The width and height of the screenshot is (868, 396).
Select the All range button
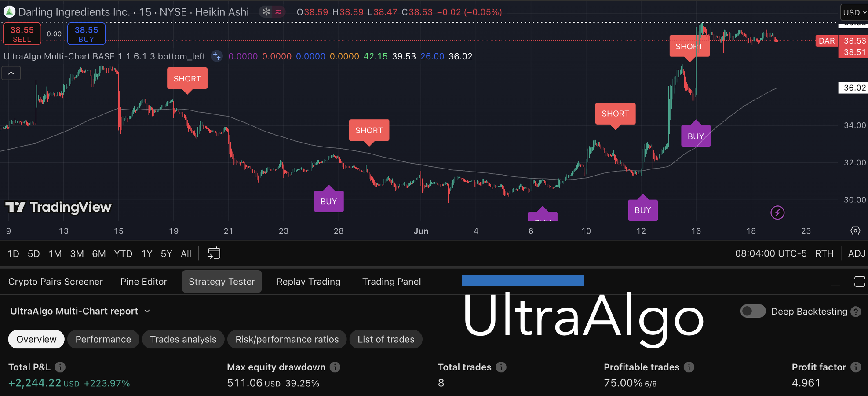(186, 253)
